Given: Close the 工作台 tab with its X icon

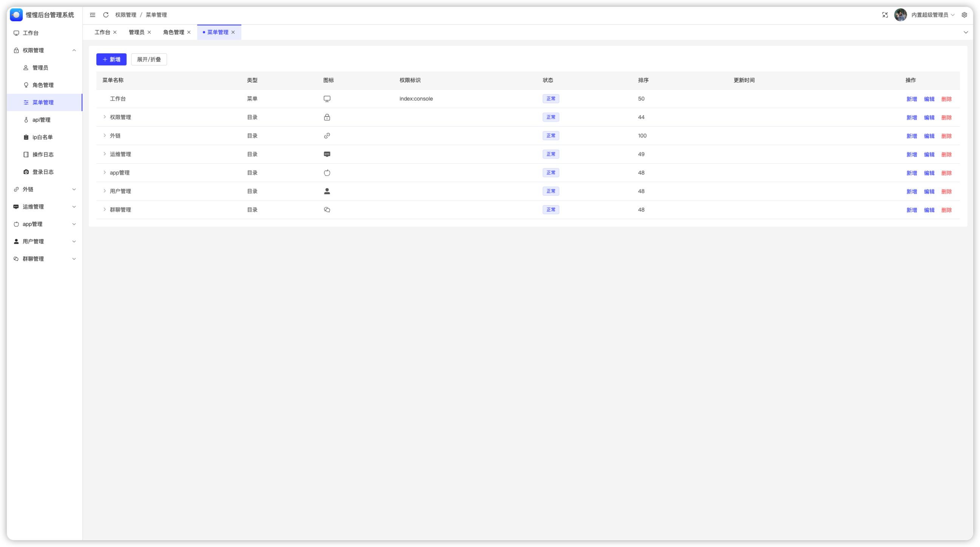Looking at the screenshot, I should pos(115,32).
